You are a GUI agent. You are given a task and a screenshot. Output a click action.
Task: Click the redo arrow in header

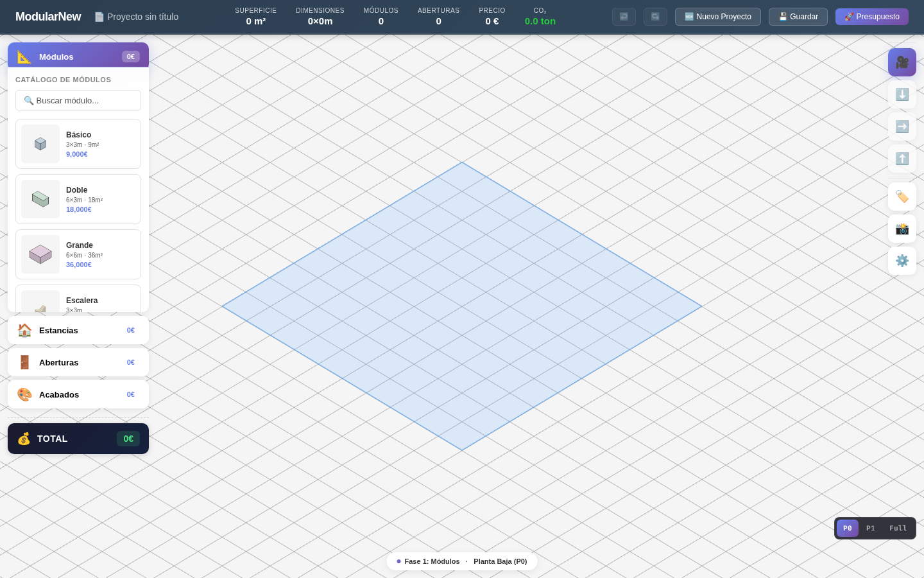tap(655, 17)
